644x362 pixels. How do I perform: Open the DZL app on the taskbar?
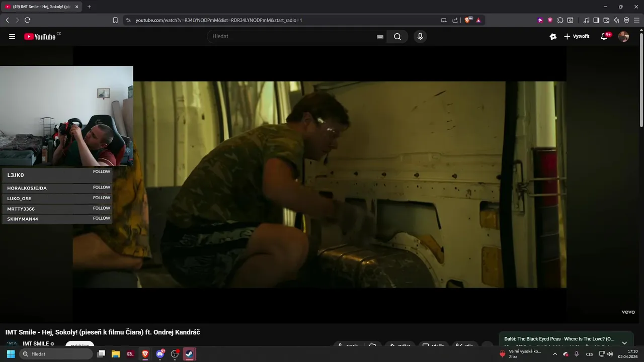point(130,354)
